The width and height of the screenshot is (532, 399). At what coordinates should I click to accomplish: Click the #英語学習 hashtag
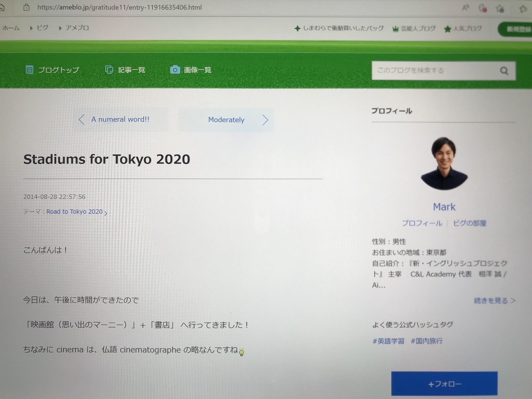(388, 341)
